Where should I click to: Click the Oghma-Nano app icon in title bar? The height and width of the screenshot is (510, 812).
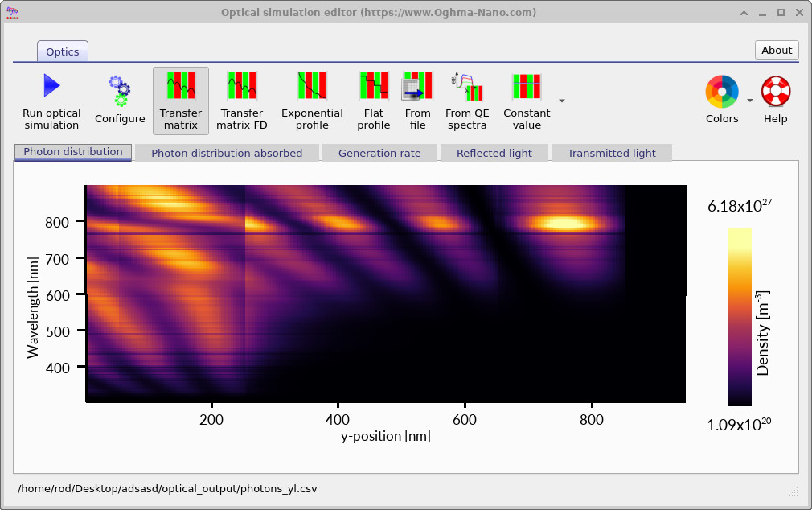point(12,12)
